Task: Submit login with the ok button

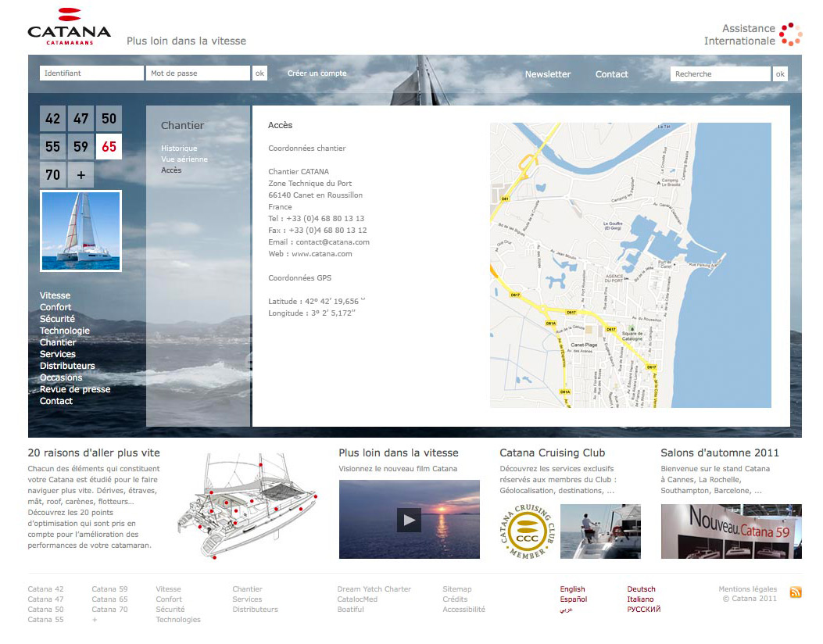Action: point(259,73)
